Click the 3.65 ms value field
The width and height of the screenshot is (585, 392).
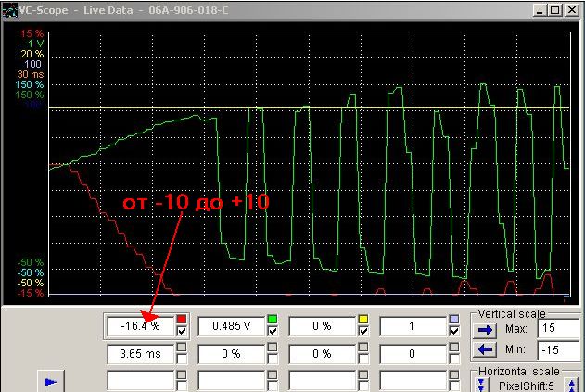coord(141,353)
